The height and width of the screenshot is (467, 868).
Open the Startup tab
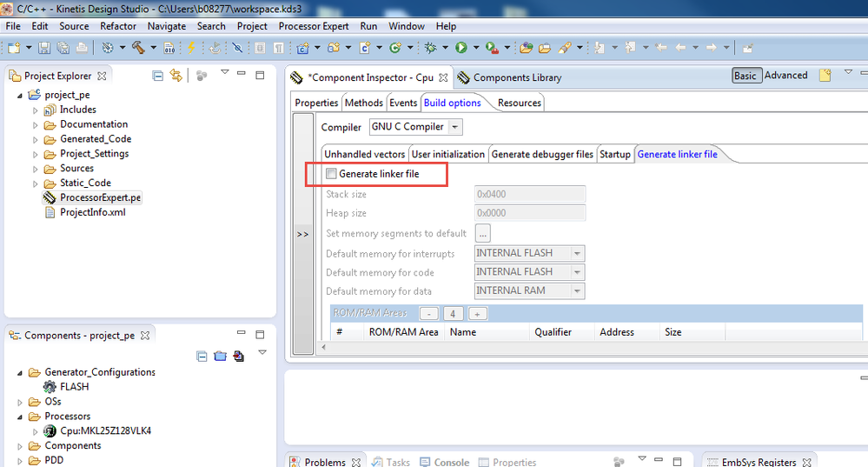(615, 154)
